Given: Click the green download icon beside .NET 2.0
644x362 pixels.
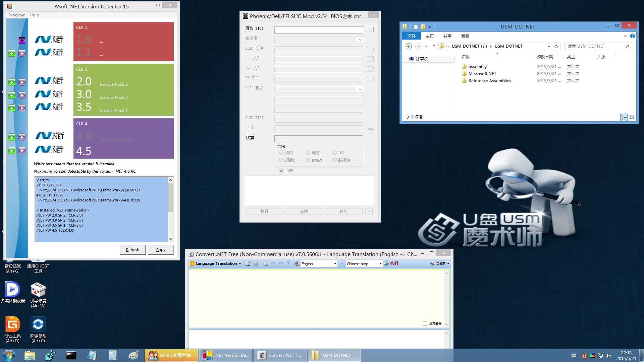Looking at the screenshot, I should point(11,82).
